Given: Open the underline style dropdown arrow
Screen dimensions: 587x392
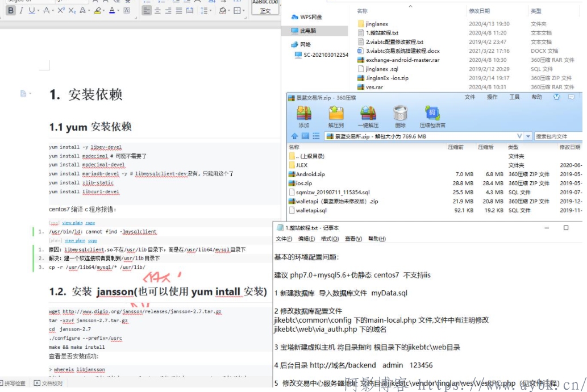Looking at the screenshot, I should coord(38,11).
